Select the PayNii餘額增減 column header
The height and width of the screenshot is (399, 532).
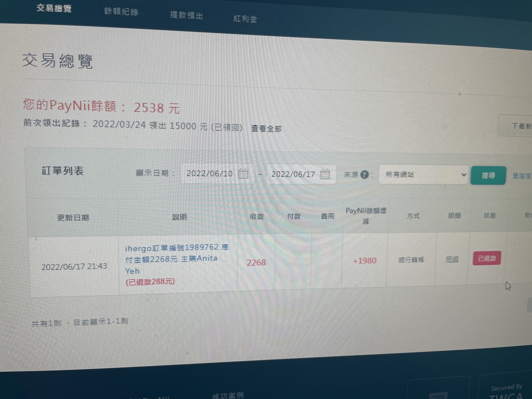[x=366, y=216]
